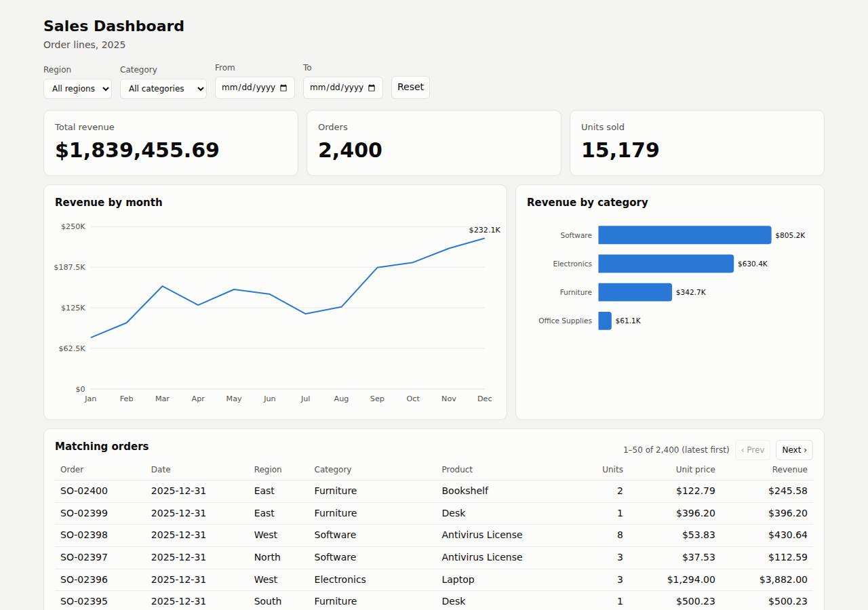Viewport: 868px width, 610px height.
Task: Click the Reset button
Action: 410,87
